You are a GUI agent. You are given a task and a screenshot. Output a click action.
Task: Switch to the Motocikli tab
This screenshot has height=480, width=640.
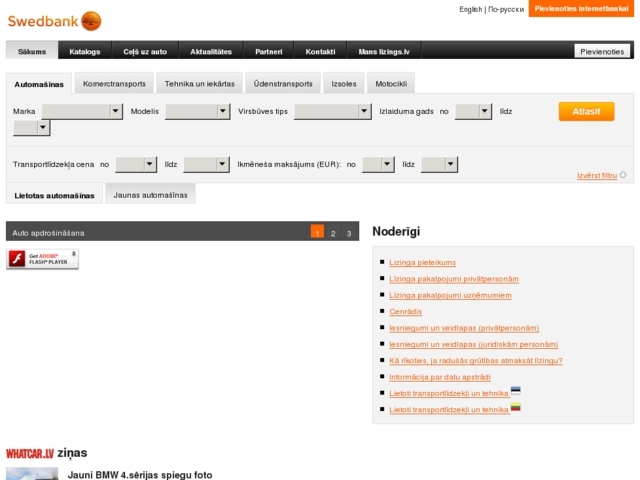click(391, 84)
